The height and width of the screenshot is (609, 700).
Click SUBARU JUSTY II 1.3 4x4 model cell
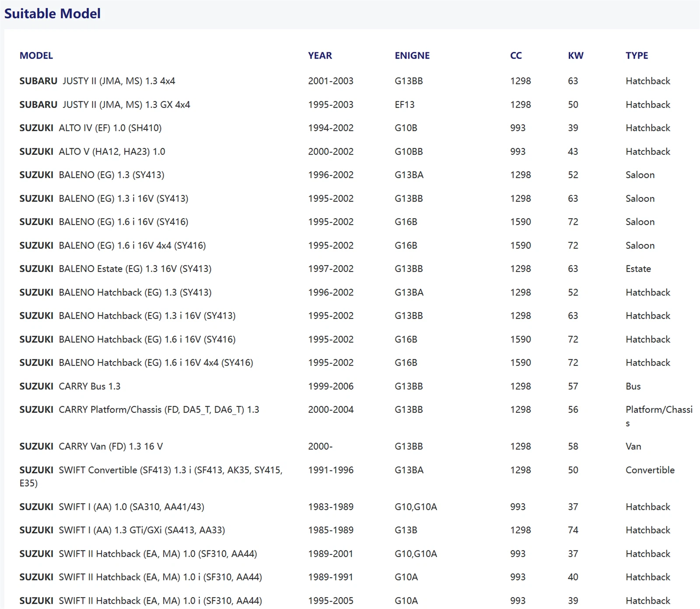(97, 81)
